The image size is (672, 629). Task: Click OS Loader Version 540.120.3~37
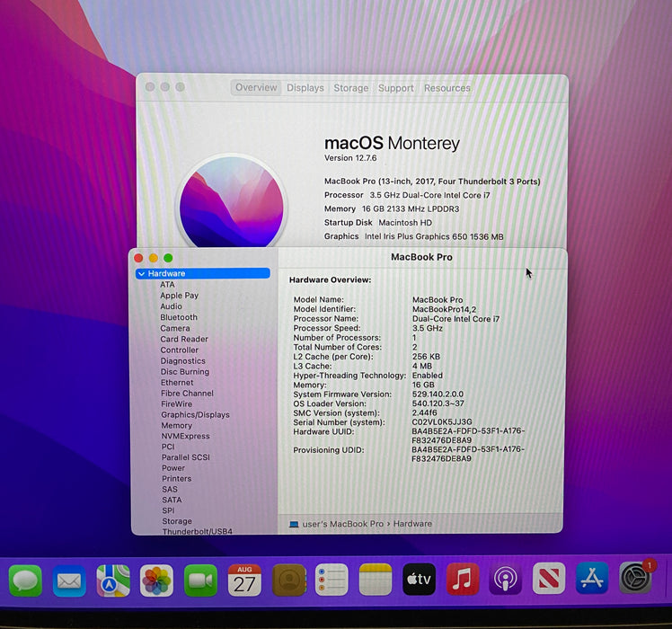pyautogui.click(x=438, y=403)
